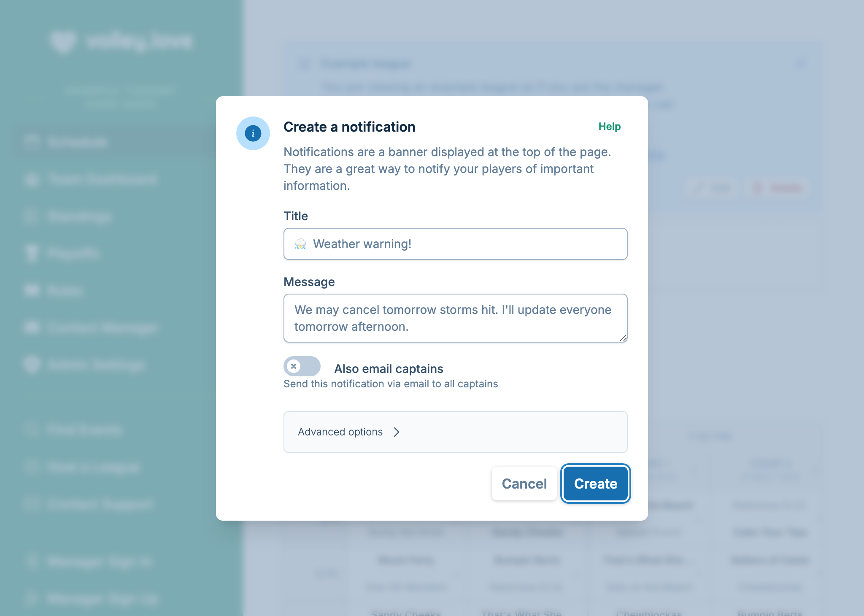Click the trophy icon for Playoffs in sidebar
Viewport: 864px width, 616px height.
tap(31, 254)
